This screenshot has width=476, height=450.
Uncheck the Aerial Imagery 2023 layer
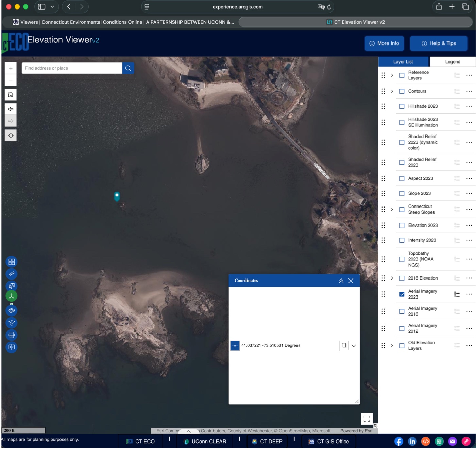[402, 294]
